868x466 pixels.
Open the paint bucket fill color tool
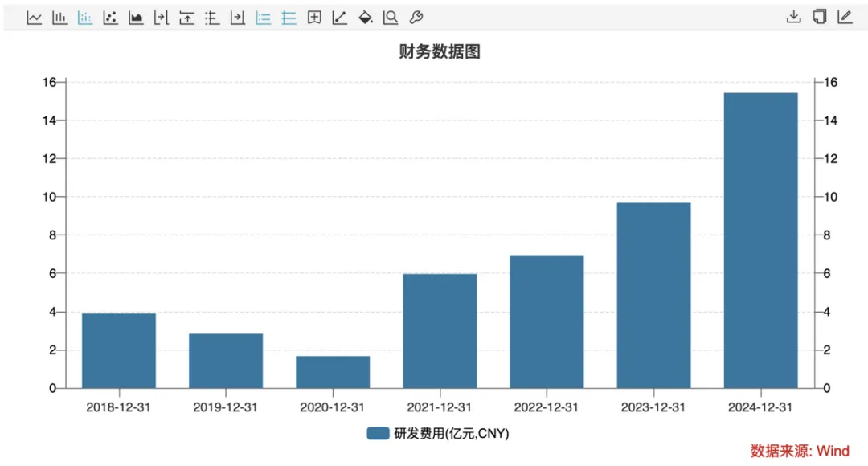pyautogui.click(x=365, y=18)
